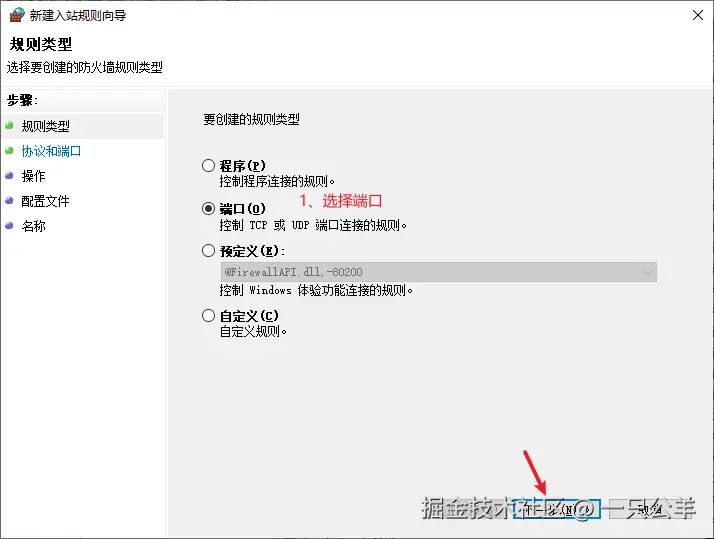This screenshot has height=539, width=714.
Task: Click the text 自定义规则。
Action: point(253,331)
